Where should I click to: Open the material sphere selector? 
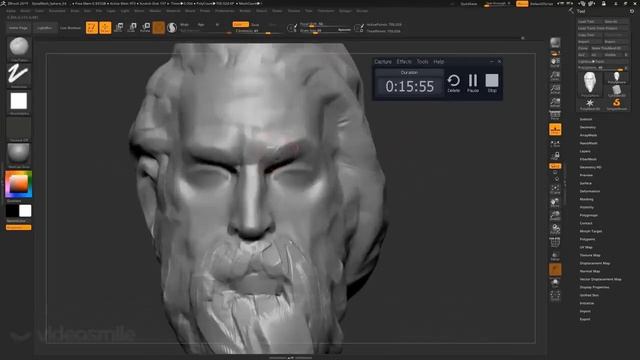pos(19,155)
